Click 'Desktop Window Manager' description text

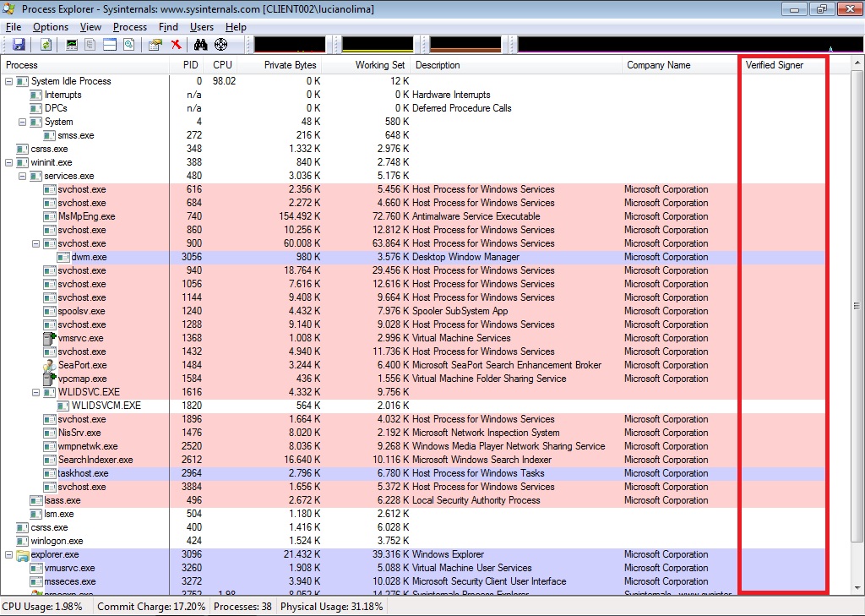click(x=465, y=257)
